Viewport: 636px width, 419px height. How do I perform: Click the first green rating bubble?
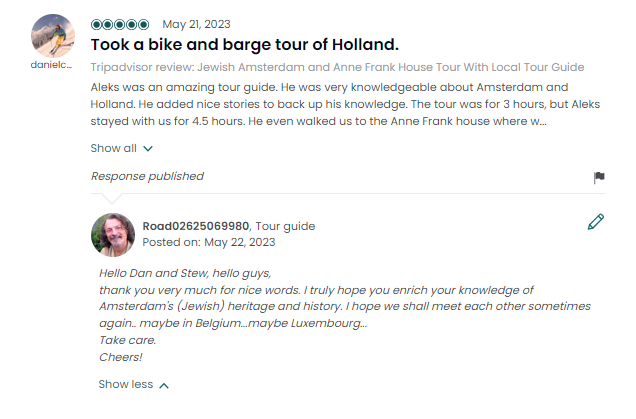pos(97,25)
